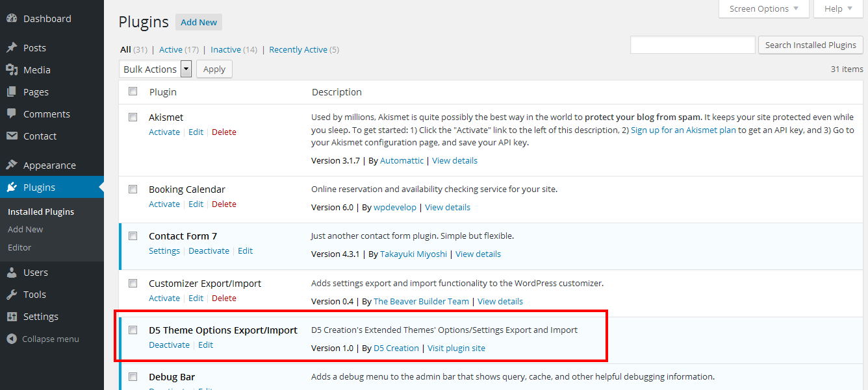
Task: Toggle the select-all plugins checkbox
Action: (133, 91)
